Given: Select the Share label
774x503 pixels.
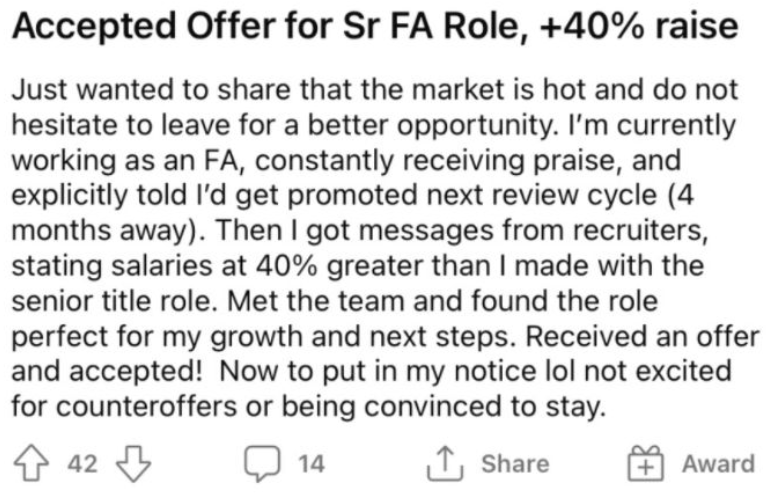Looking at the screenshot, I should 515,464.
